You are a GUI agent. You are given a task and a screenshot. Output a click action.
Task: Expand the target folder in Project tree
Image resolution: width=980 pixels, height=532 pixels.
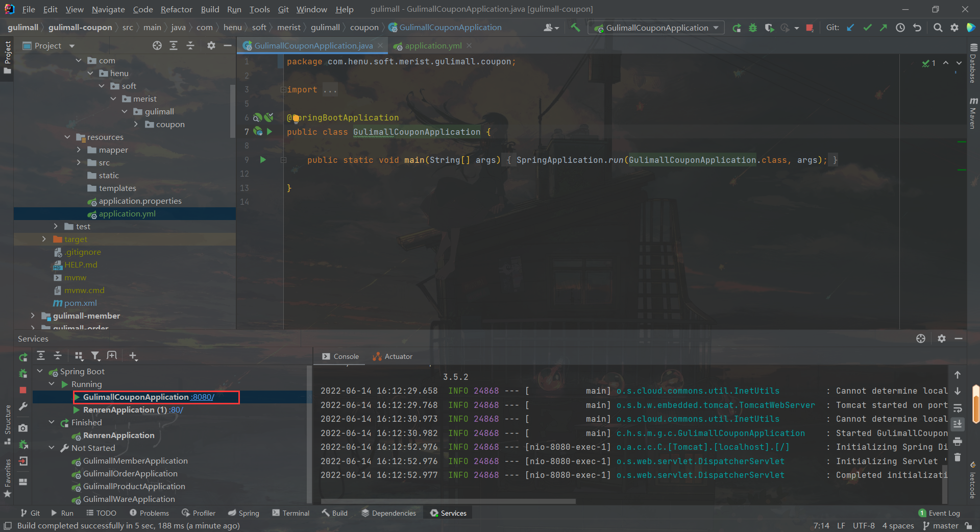tap(44, 239)
